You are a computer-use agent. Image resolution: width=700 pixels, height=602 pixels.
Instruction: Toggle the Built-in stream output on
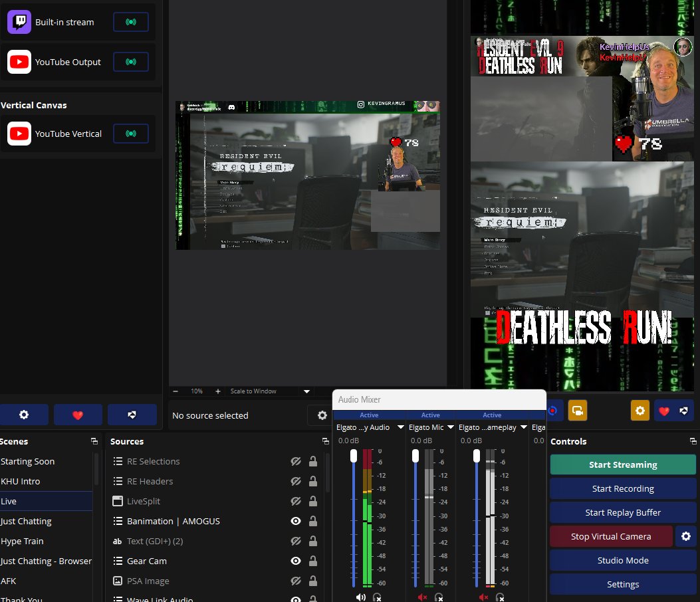[x=131, y=22]
